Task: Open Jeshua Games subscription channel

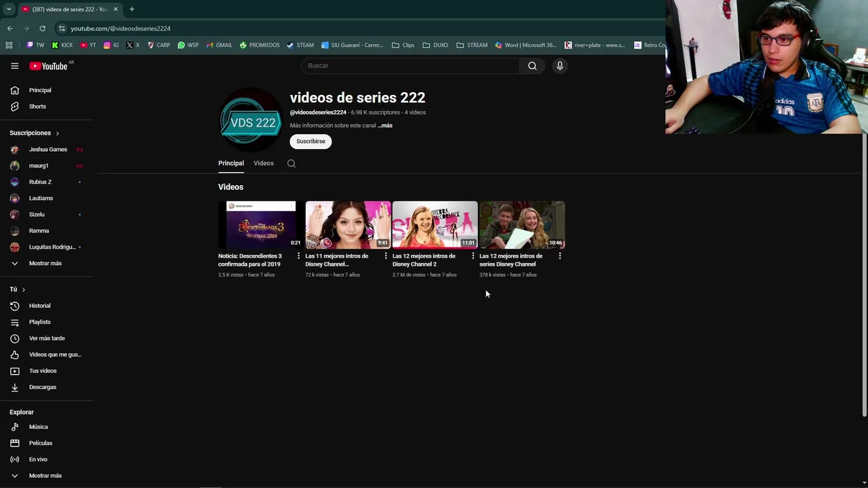Action: tap(47, 149)
